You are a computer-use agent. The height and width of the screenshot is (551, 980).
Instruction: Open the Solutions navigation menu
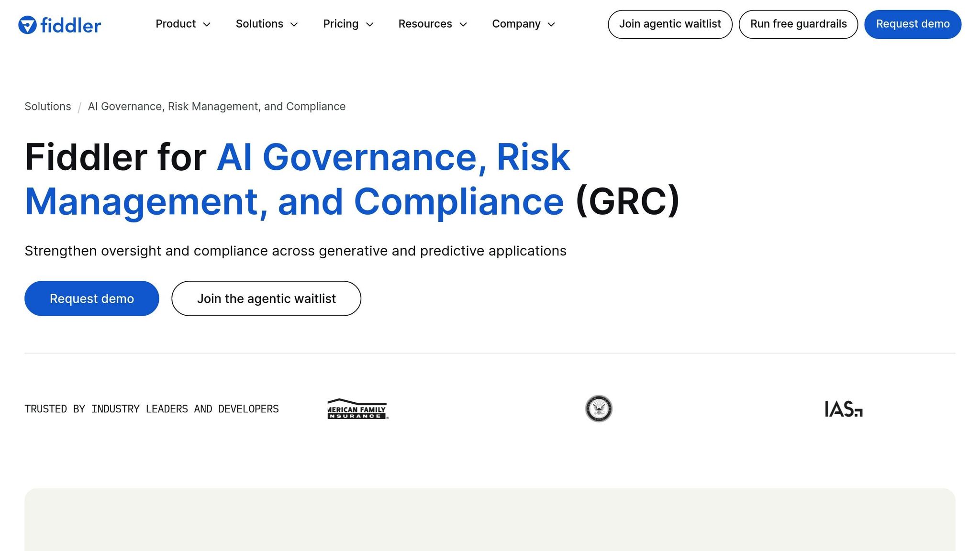(x=259, y=24)
